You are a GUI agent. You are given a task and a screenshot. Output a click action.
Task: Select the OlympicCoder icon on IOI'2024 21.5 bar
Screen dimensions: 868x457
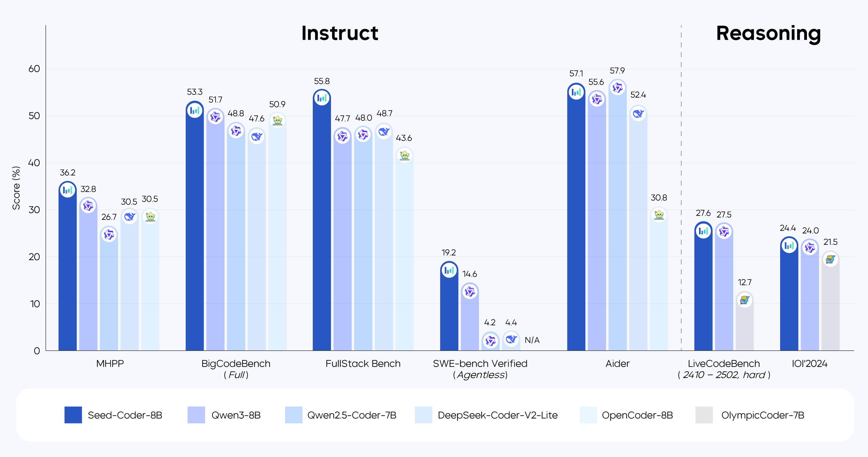pos(831,259)
